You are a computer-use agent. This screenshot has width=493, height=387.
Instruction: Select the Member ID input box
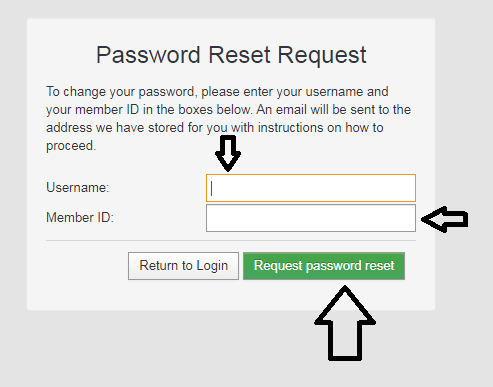(x=311, y=218)
